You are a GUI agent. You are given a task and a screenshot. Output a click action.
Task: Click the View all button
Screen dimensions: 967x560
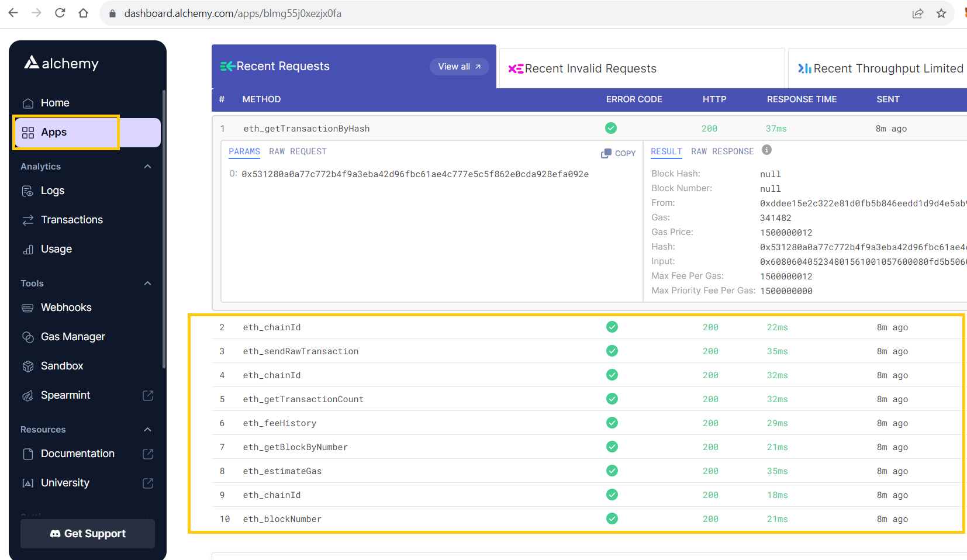pyautogui.click(x=459, y=67)
